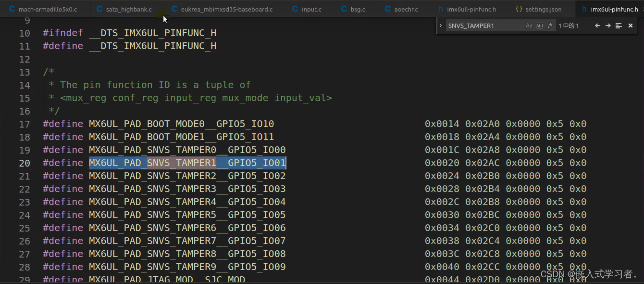The width and height of the screenshot is (644, 284).
Task: Click MX6UL_PAD_BOOT_MODE1__GPIO5_IO11 macro
Action: click(182, 137)
